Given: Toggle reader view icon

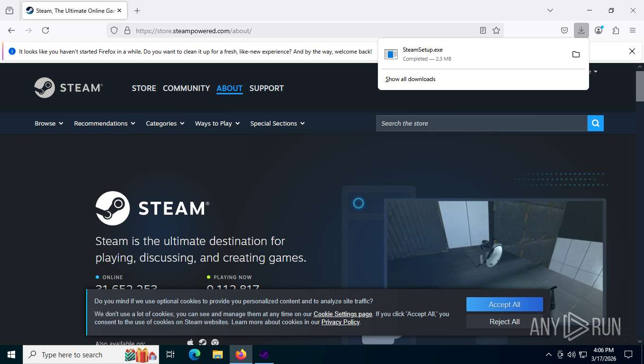Looking at the screenshot, I should click(483, 30).
